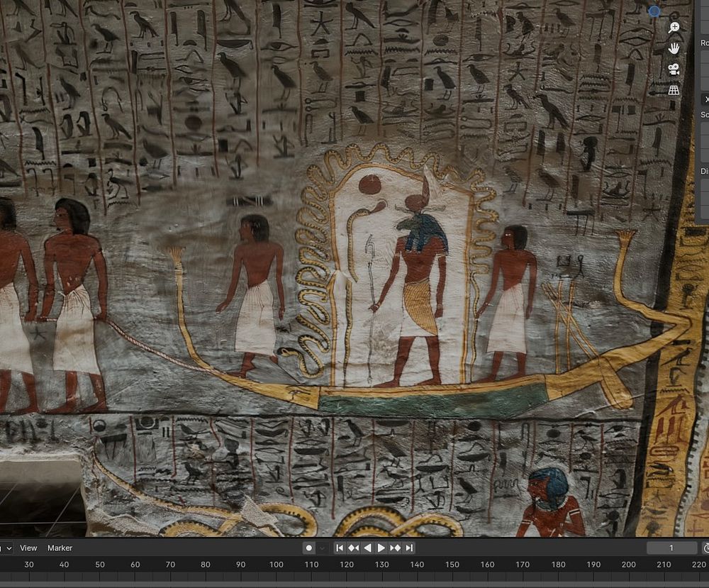Toggle the camera view icon
Screen dimensions: 709x588
(x=674, y=70)
